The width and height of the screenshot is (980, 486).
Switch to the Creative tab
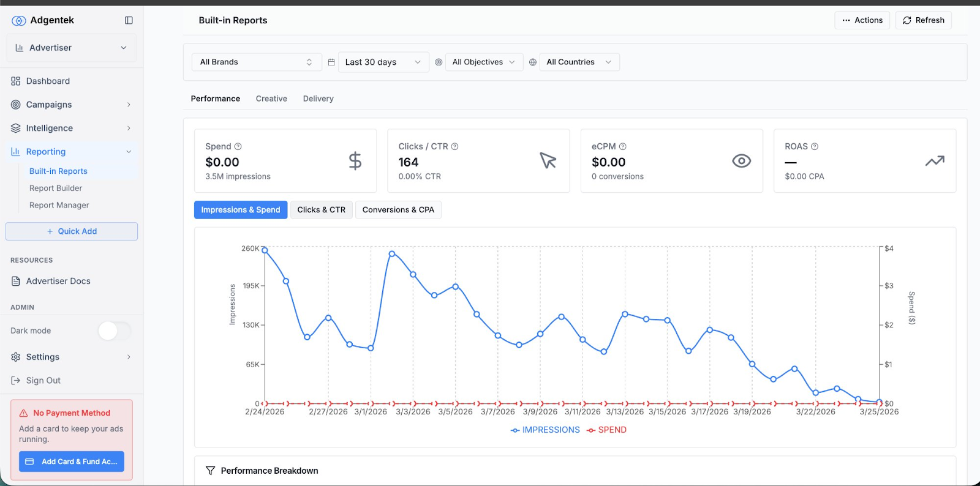pos(271,99)
